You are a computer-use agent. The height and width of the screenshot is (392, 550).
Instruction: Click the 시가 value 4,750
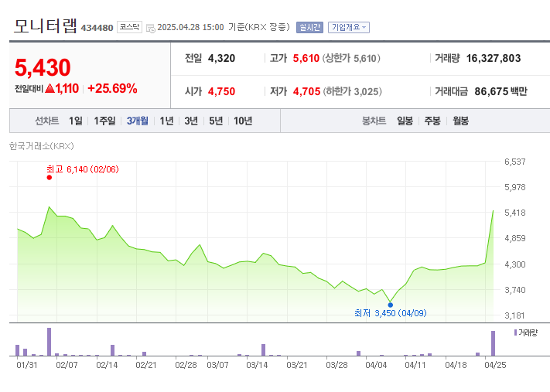[x=222, y=91]
